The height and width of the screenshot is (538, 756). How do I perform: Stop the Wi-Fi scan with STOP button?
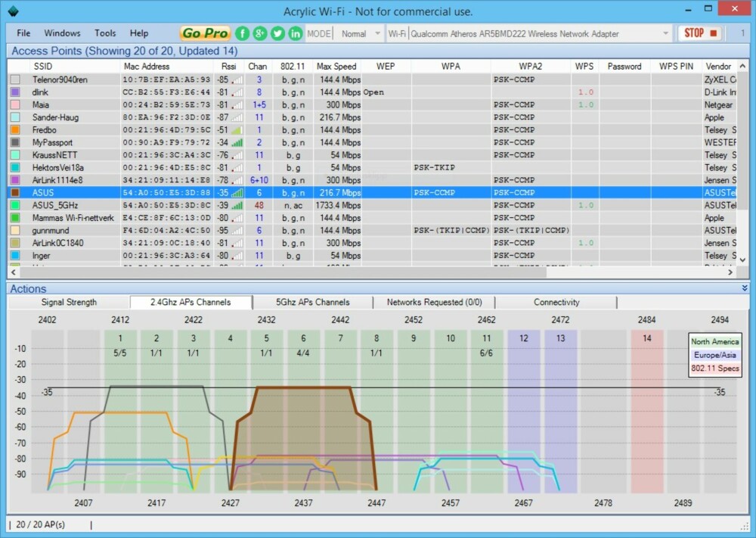pyautogui.click(x=700, y=33)
